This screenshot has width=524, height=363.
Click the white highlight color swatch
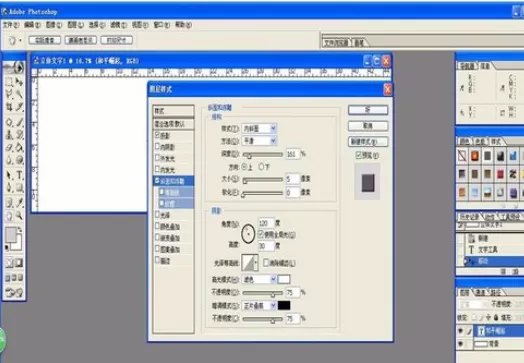[284, 279]
